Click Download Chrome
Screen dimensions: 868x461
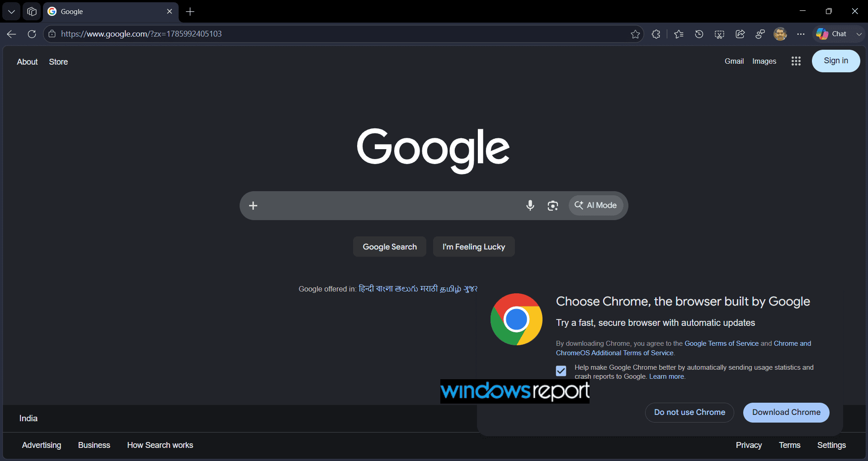[786, 413]
